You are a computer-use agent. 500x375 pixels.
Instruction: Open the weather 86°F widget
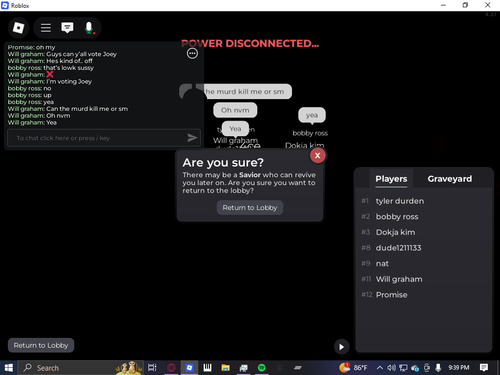[353, 368]
